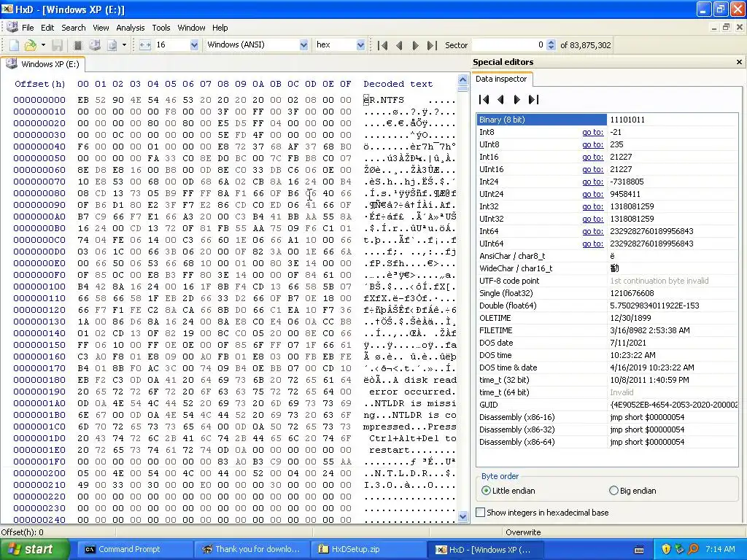Screen dimensions: 747x560
Task: Click the keyboard icon in the system tray
Action: (x=639, y=550)
